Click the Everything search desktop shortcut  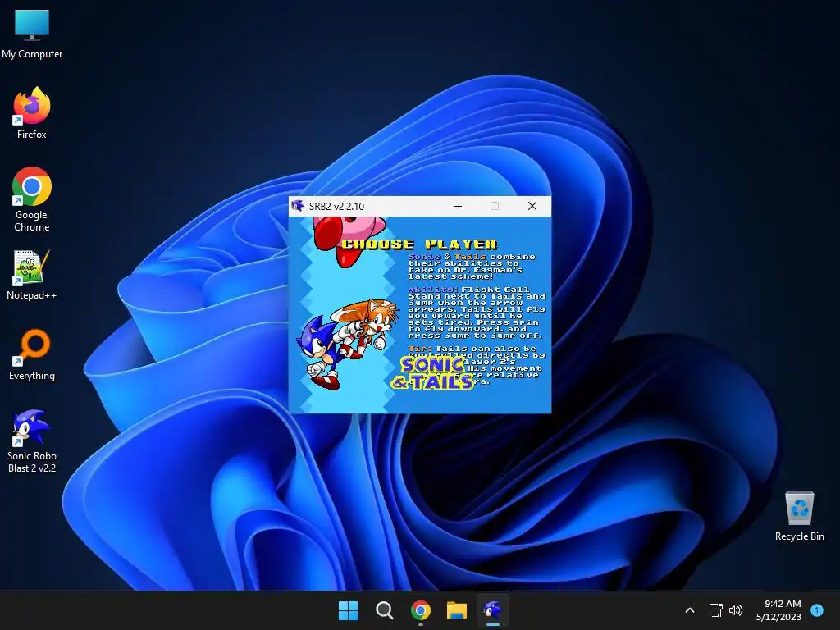click(32, 354)
